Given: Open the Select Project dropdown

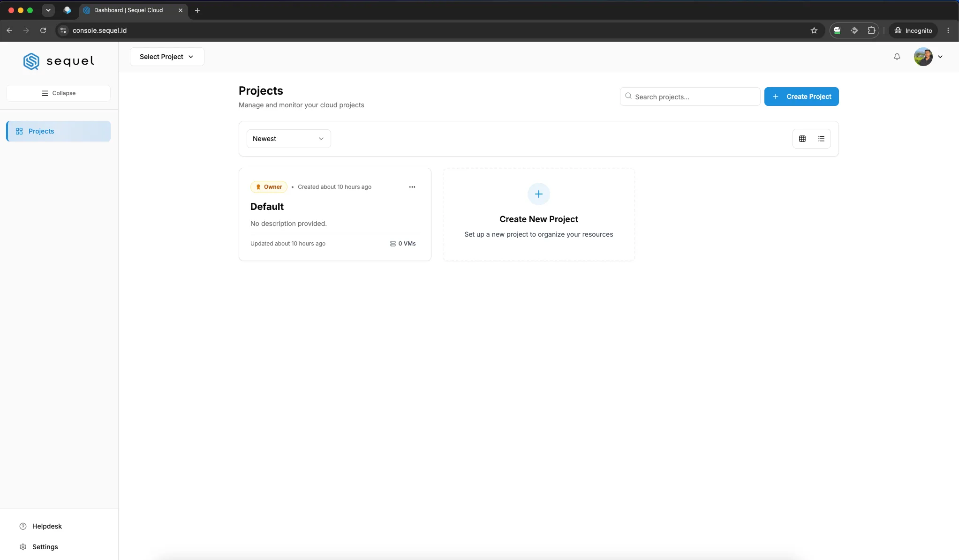Looking at the screenshot, I should 167,57.
